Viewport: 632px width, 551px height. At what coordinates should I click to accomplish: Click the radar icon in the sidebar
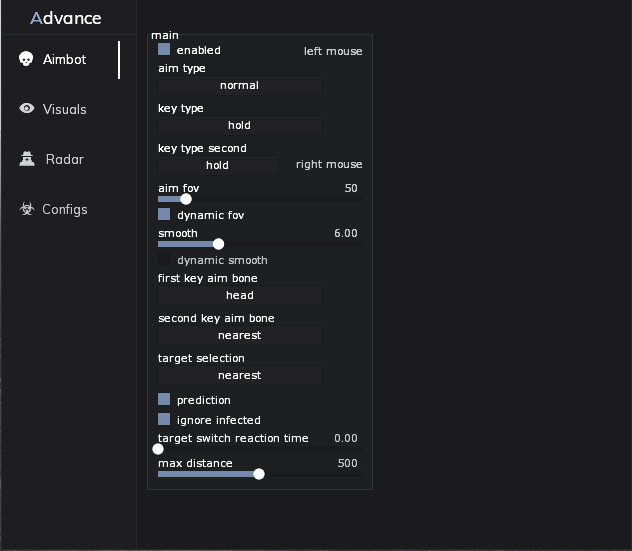click(27, 159)
